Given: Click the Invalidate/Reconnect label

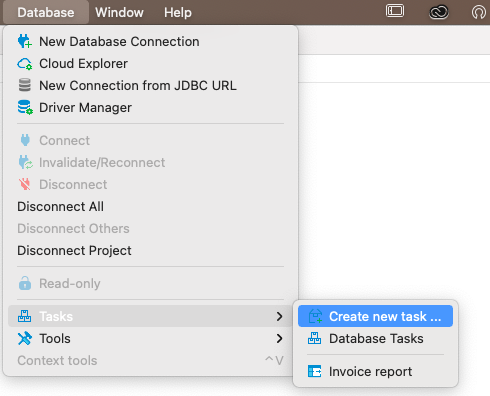Looking at the screenshot, I should tap(102, 162).
